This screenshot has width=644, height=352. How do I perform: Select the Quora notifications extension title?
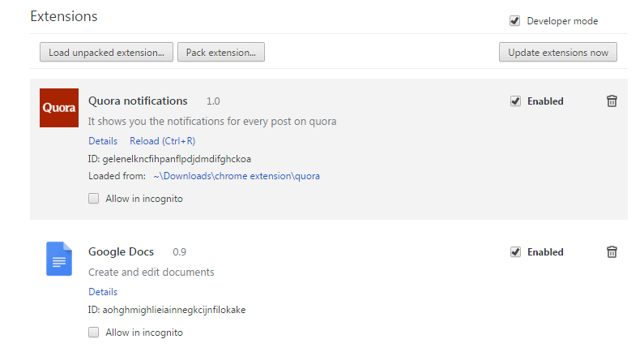138,101
